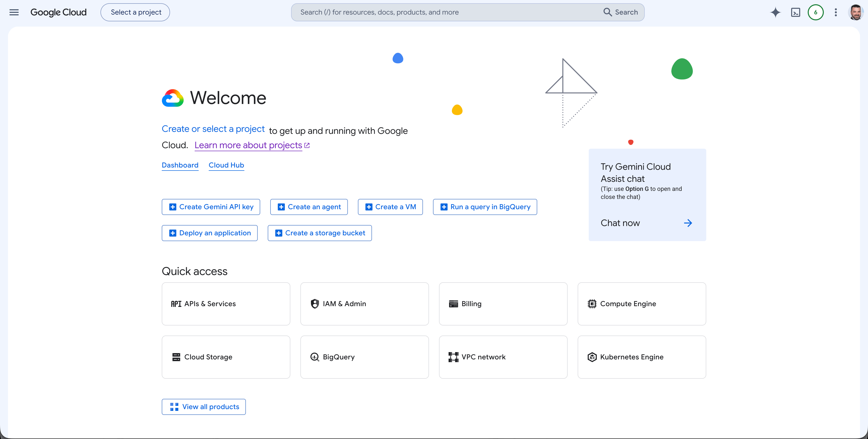Click the Create an agent label
The width and height of the screenshot is (868, 439).
314,207
